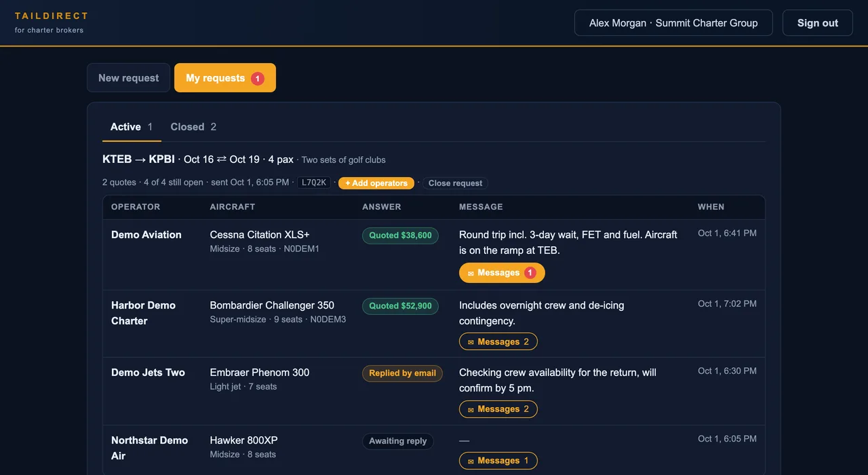Viewport: 868px width, 475px height.
Task: Click the Northstar Demo Air operator name
Action: click(149, 448)
